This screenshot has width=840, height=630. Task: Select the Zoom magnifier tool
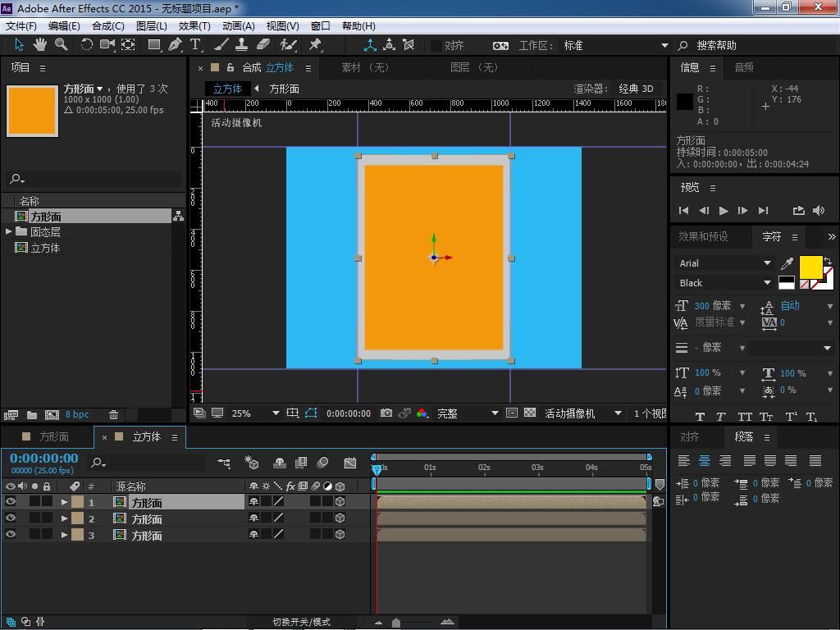[61, 45]
